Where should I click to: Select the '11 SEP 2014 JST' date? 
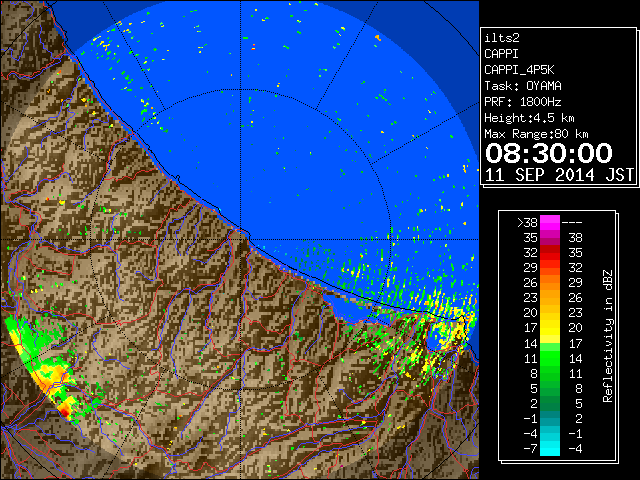pos(559,175)
